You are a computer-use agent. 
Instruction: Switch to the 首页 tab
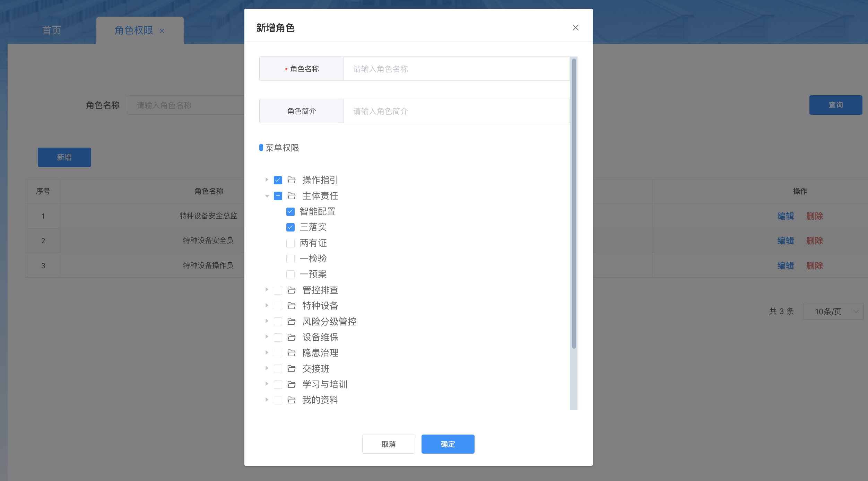[x=52, y=30]
